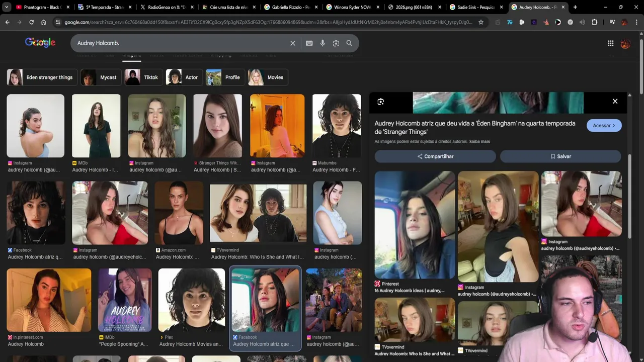
Task: Click the Compartilhar share button
Action: point(435,156)
